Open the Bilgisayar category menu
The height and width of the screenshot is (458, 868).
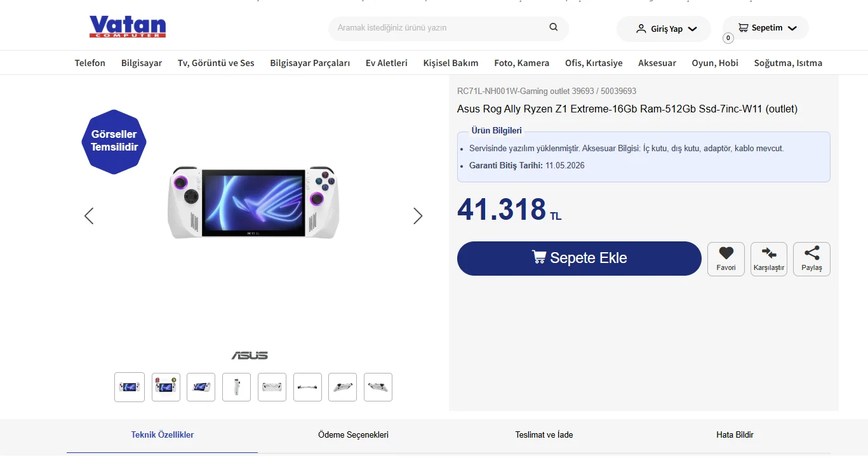point(142,63)
